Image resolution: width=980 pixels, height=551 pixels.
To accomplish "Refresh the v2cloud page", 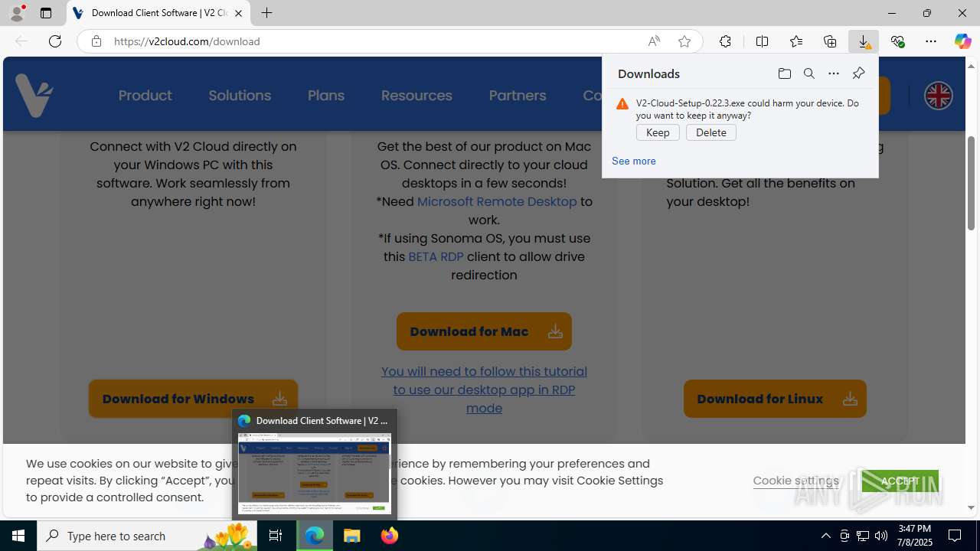I will (x=55, y=41).
